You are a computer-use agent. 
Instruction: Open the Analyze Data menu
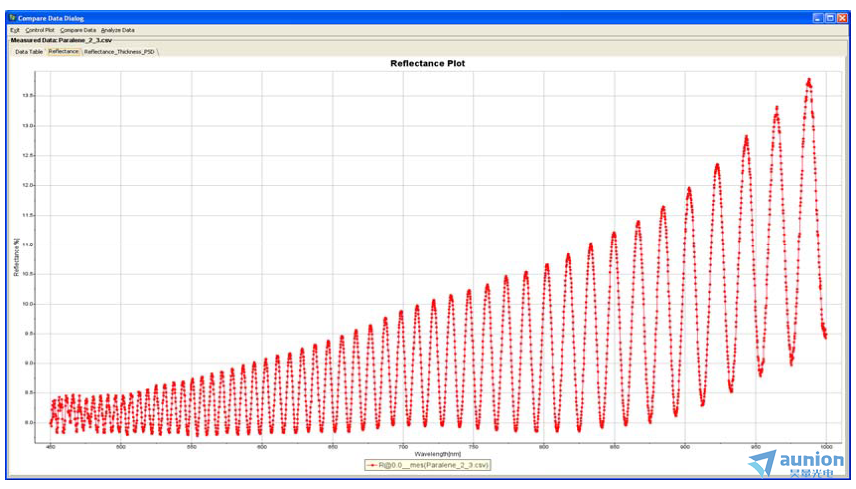pyautogui.click(x=118, y=31)
